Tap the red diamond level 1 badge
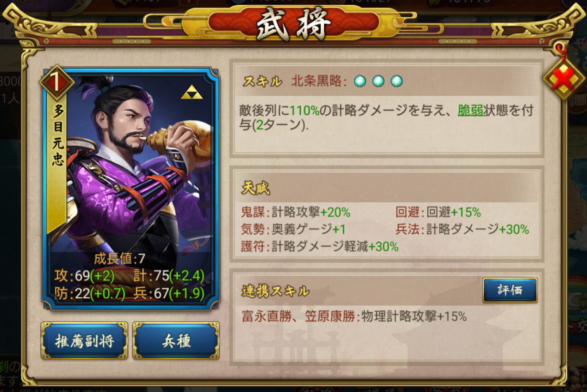 pos(57,83)
